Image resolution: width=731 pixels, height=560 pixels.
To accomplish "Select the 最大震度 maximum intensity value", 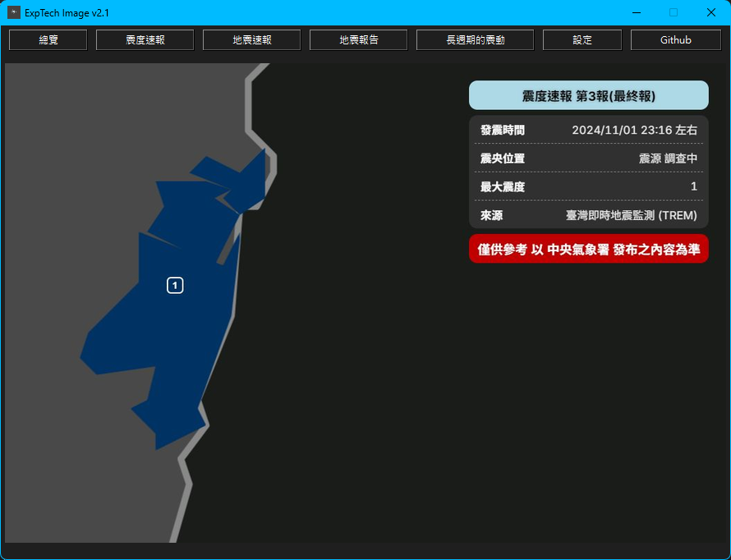I will click(694, 186).
